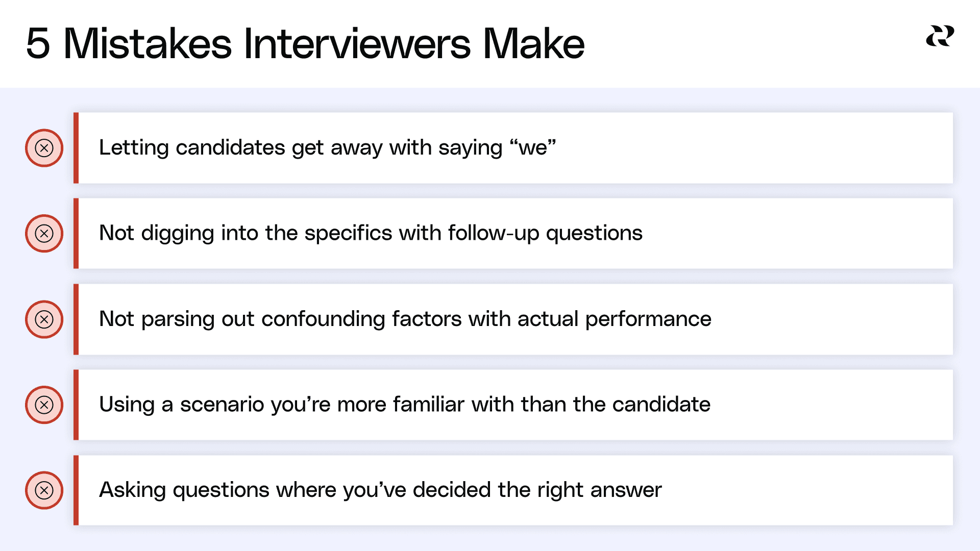Image resolution: width=980 pixels, height=551 pixels.
Task: Click the X icon beside 'Not digging' item
Action: pyautogui.click(x=44, y=234)
